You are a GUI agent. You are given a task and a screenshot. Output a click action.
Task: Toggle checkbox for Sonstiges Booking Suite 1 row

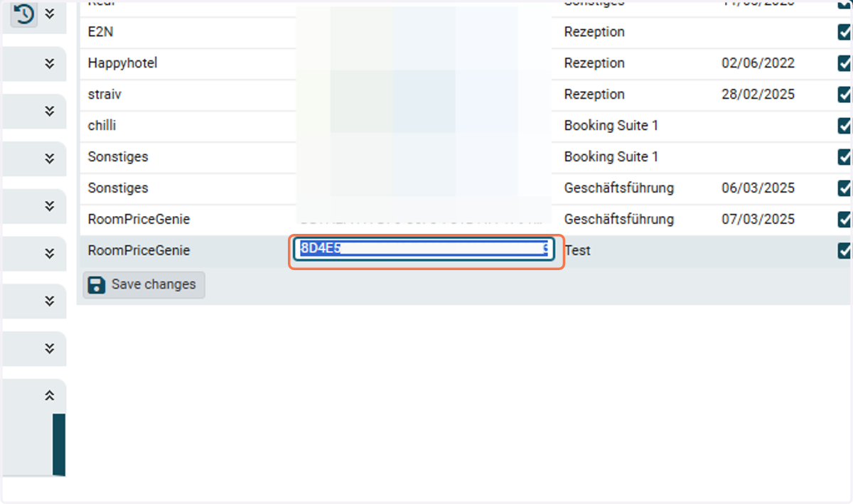(x=845, y=157)
